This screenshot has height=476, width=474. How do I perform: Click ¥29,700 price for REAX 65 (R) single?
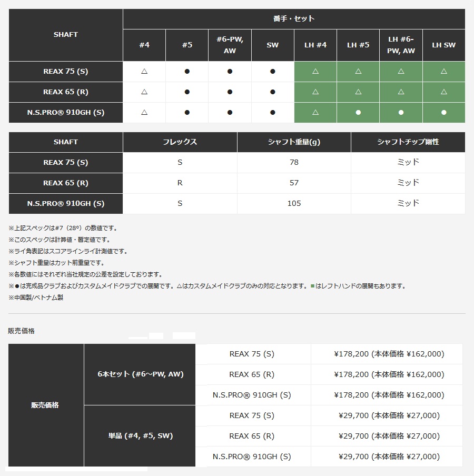(389, 436)
